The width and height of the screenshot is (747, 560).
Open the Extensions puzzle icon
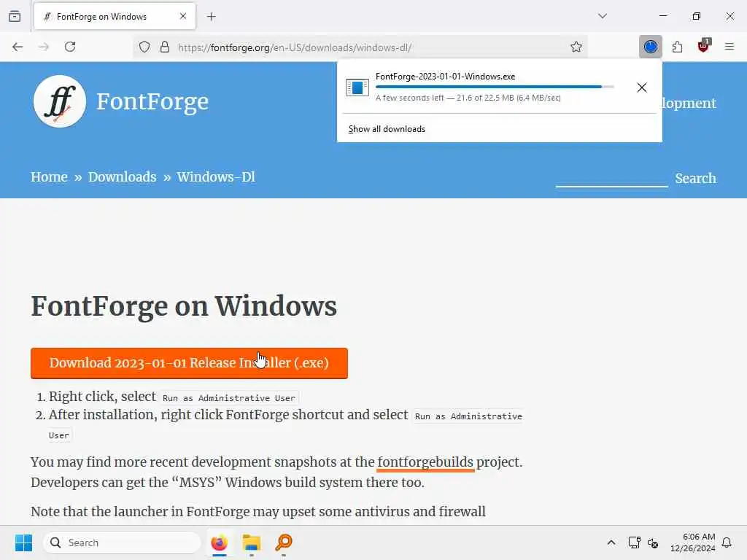click(x=677, y=47)
